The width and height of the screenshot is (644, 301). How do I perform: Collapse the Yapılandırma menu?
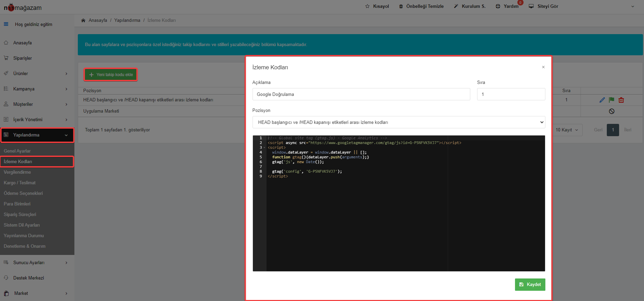pos(66,135)
